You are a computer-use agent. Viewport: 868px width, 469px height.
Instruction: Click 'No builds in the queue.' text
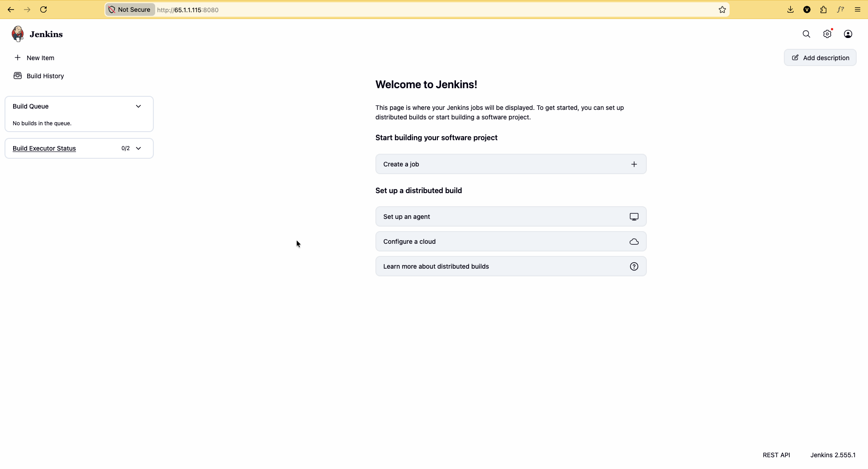[42, 123]
